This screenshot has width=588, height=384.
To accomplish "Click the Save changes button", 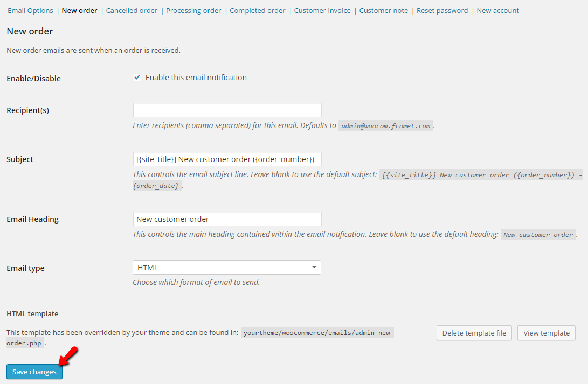I will pos(34,372).
